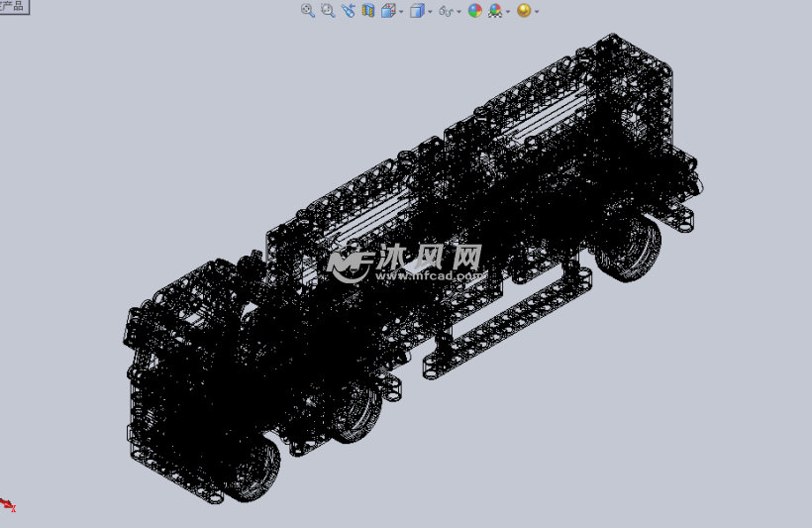Select the Zoom to Area tool

[328, 11]
